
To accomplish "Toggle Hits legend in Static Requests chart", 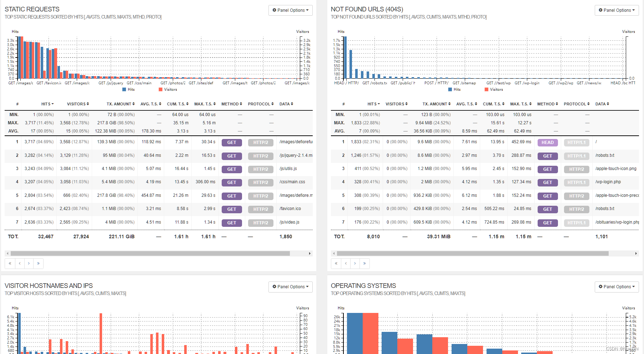I will coord(129,90).
